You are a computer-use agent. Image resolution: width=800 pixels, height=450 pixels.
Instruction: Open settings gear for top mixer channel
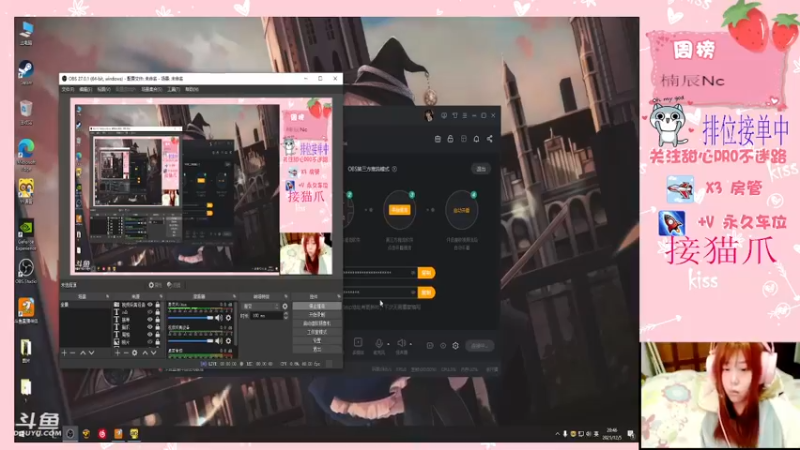228,318
